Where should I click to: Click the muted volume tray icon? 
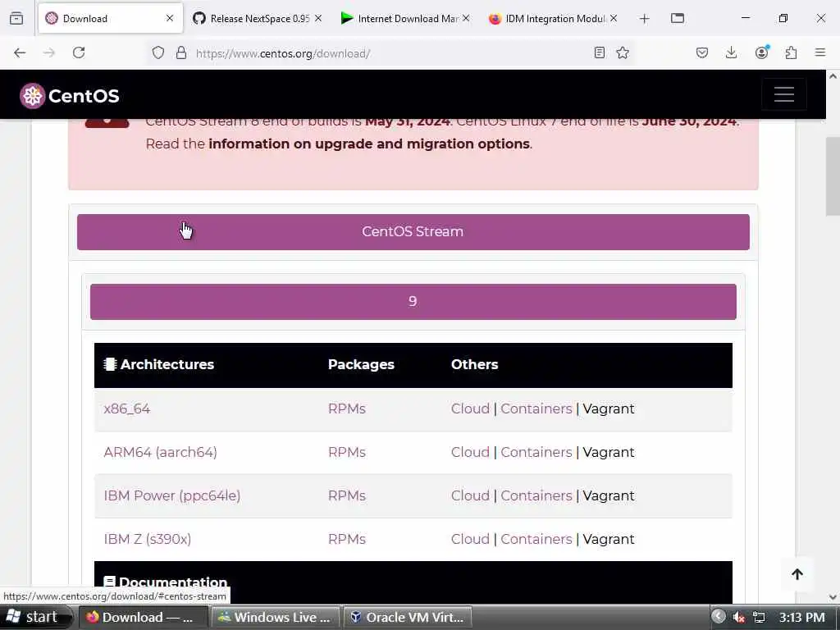tap(739, 617)
